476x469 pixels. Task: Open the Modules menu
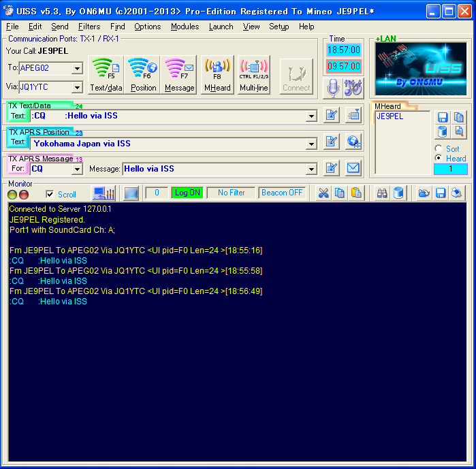185,27
